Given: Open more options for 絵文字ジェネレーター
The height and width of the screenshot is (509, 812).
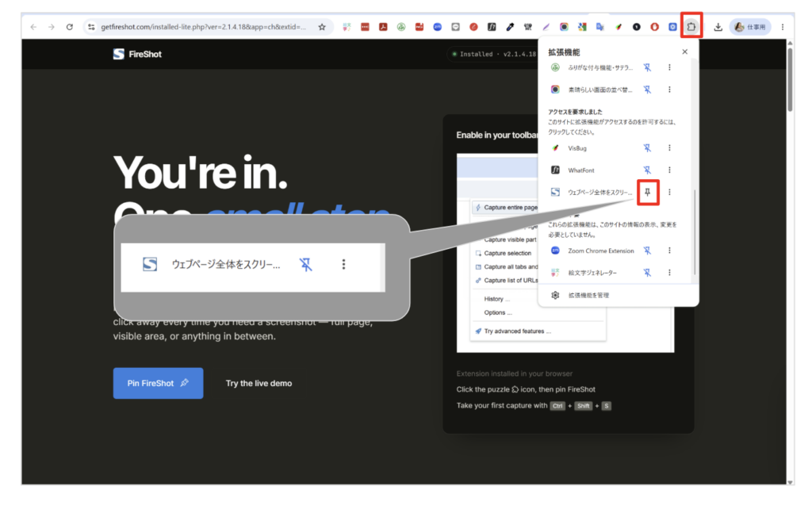Looking at the screenshot, I should click(x=669, y=273).
